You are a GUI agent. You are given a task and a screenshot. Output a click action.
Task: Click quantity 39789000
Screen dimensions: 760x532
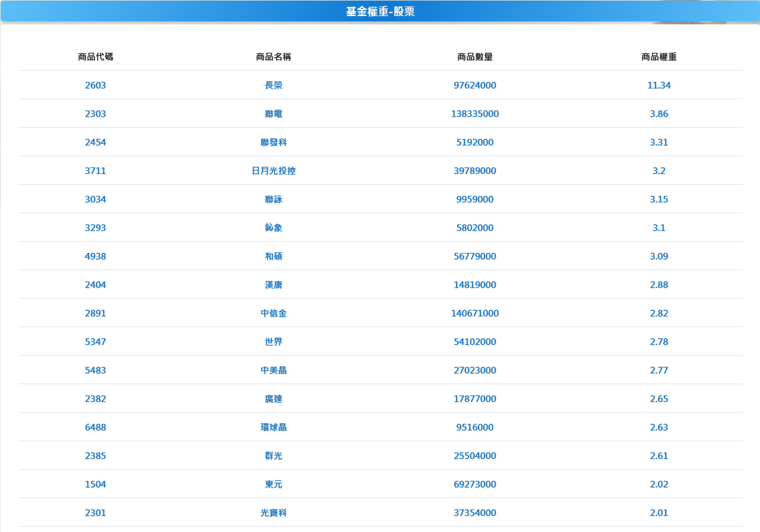(x=475, y=171)
